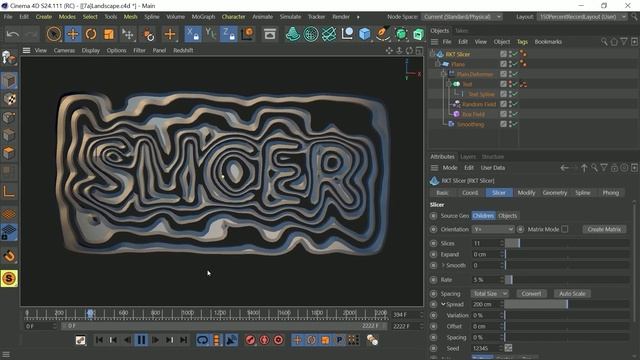This screenshot has width=640, height=360.
Task: Expand the Smooth parameter group
Action: click(443, 265)
